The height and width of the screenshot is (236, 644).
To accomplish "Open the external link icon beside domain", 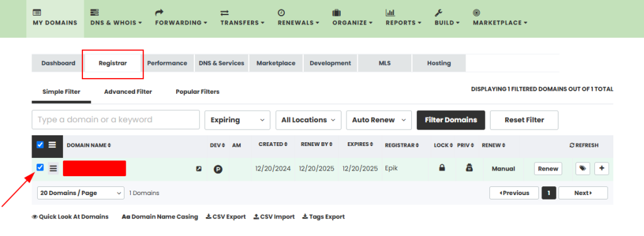I will coord(199,169).
